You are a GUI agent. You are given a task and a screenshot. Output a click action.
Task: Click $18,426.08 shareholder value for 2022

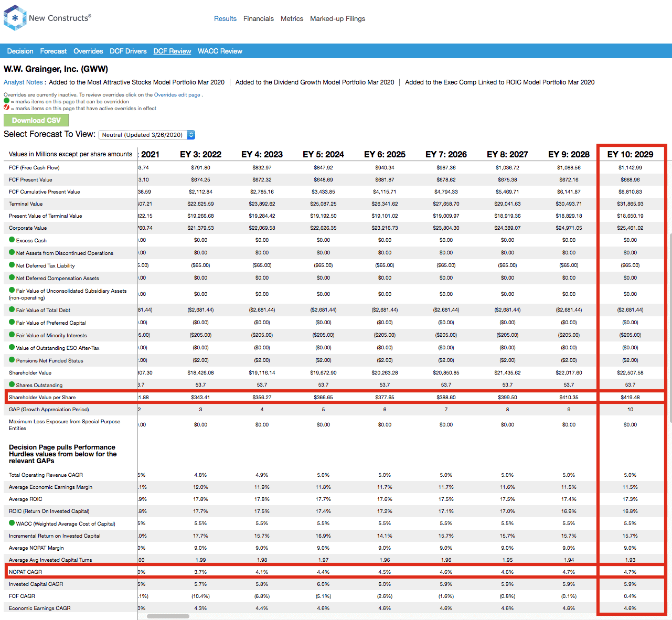pos(200,372)
